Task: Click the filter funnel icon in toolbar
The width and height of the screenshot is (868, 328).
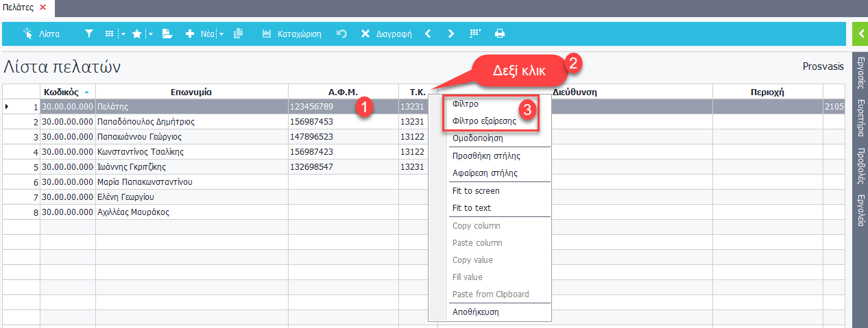Action: [x=89, y=34]
